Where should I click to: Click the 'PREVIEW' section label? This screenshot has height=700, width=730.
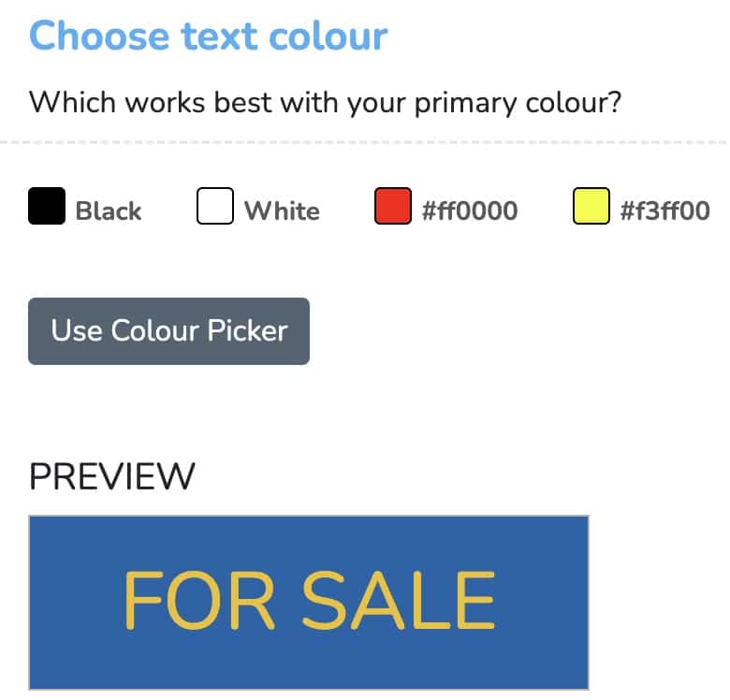(x=111, y=476)
